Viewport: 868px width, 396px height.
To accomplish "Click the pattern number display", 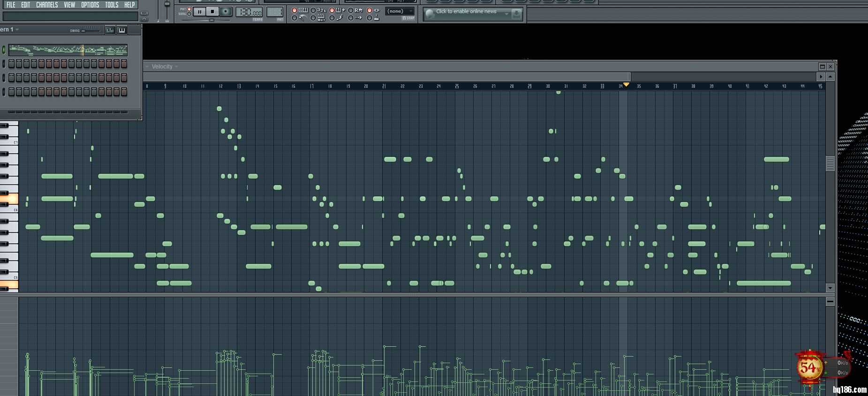I will coord(275,12).
